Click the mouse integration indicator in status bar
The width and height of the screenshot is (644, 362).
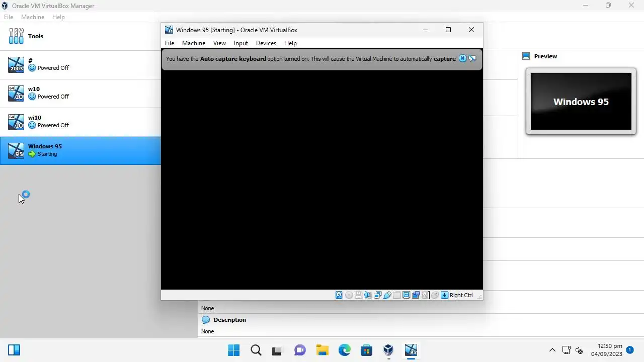pos(435,295)
